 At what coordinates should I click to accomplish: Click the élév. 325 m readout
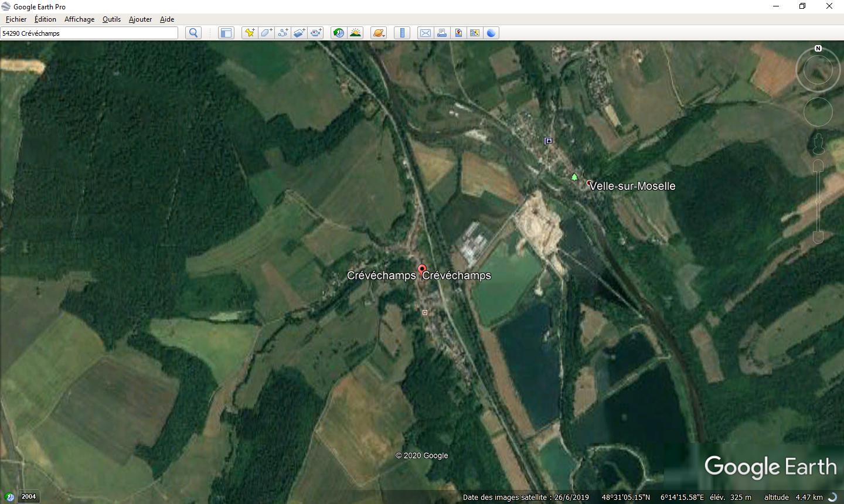[730, 497]
